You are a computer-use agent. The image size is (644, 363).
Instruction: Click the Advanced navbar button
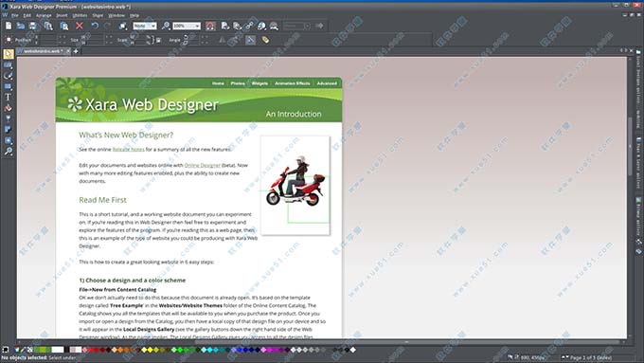327,83
